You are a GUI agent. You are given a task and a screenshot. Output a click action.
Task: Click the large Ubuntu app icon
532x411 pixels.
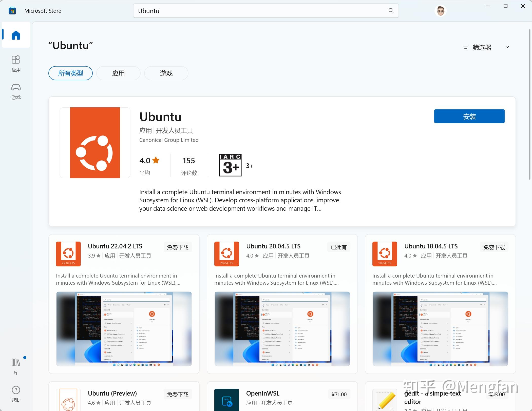95,143
